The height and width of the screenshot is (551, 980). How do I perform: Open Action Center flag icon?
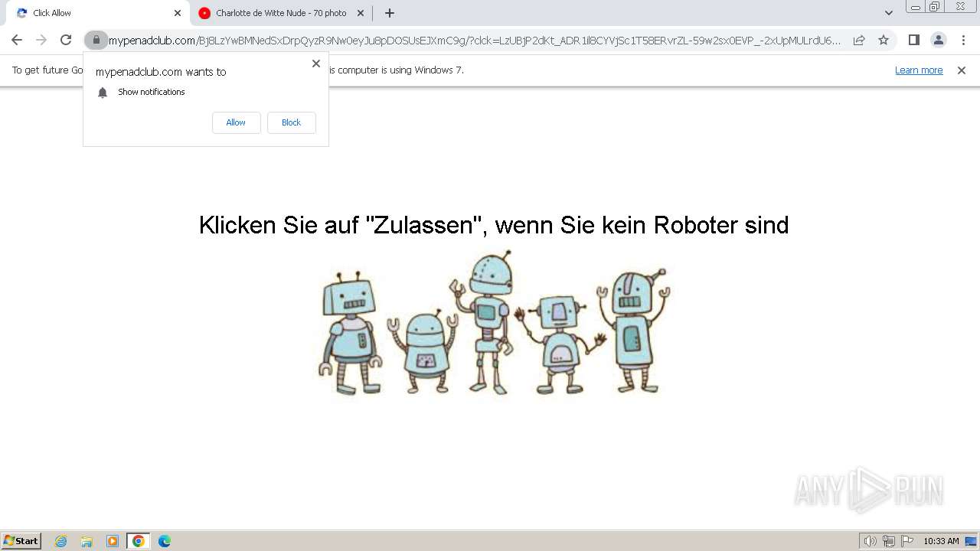click(907, 541)
